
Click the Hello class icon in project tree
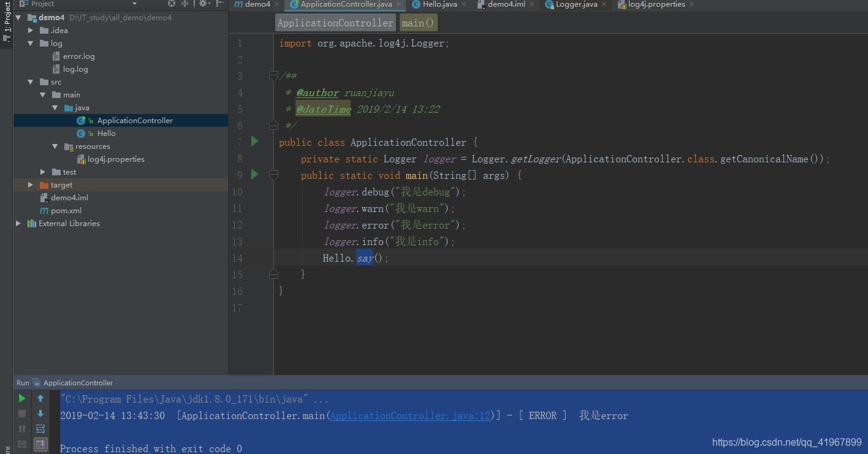click(x=81, y=134)
